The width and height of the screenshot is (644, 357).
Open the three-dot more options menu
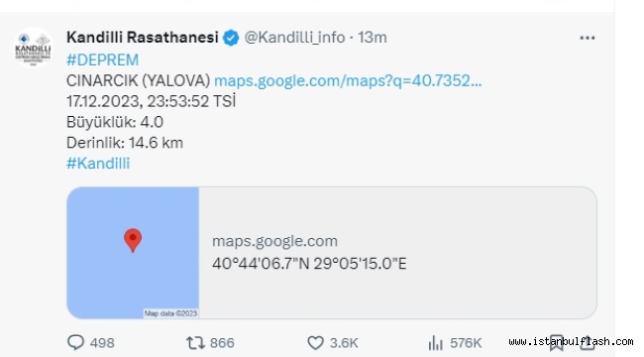587,38
